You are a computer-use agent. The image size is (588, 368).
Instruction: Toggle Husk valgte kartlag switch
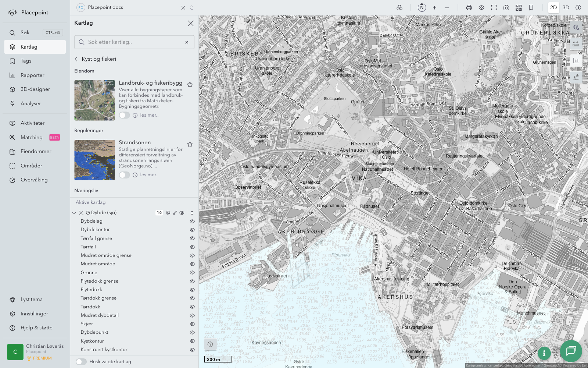point(81,362)
